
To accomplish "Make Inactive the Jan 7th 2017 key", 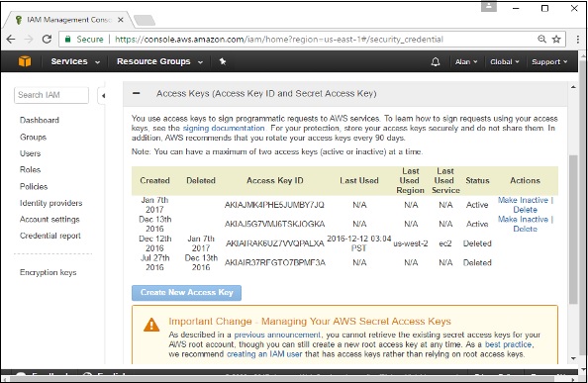I will coord(523,200).
